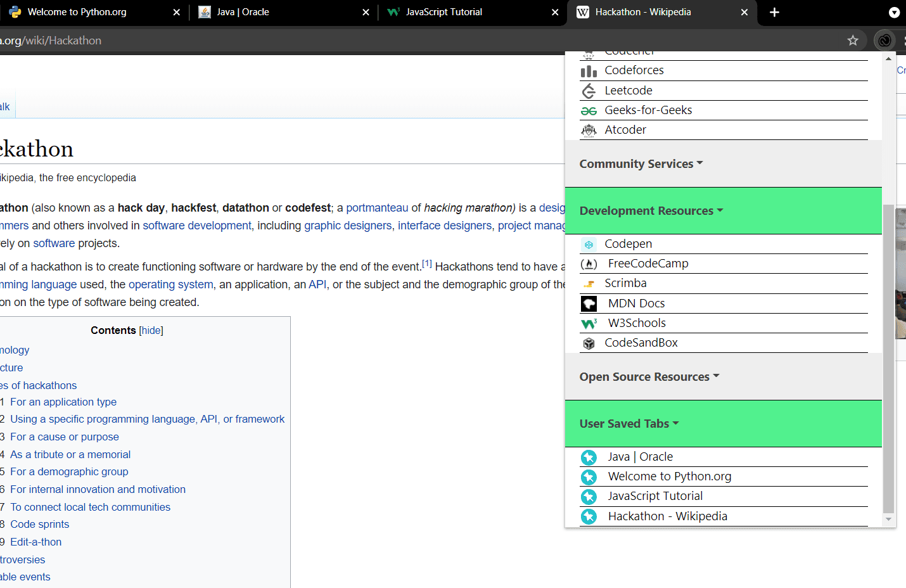Open FreeCodeCamp from Development Resources
Screen dimensions: 906x588
click(648, 264)
